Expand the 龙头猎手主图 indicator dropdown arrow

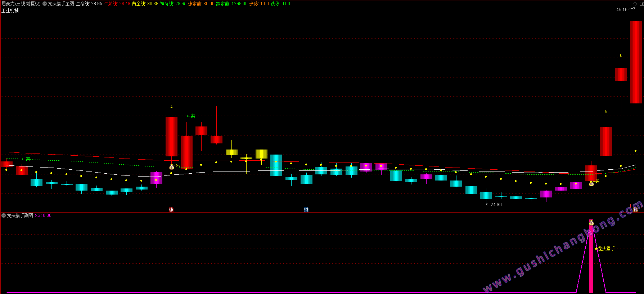tap(45, 4)
